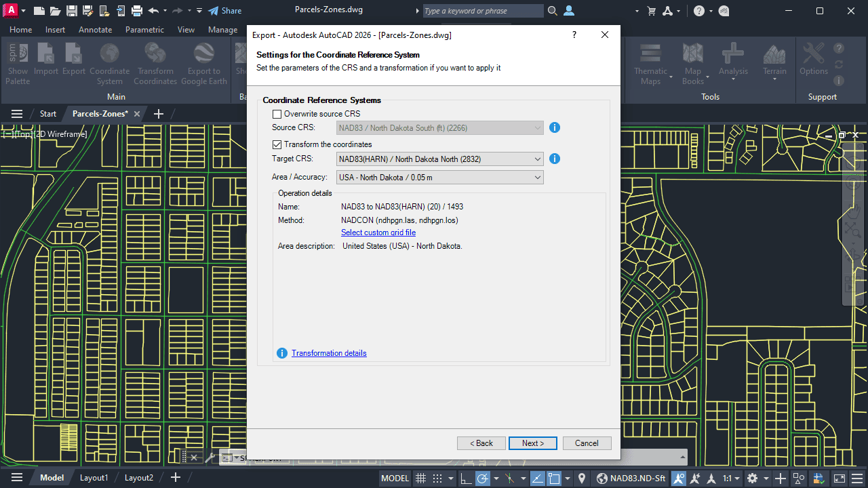
Task: Click the workspace switching gear icon
Action: click(752, 478)
